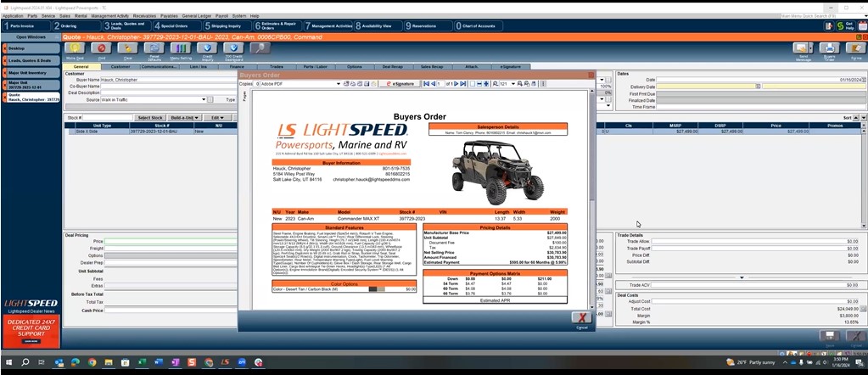
Task: Click the Make Deal lightbulb icon
Action: (x=75, y=48)
